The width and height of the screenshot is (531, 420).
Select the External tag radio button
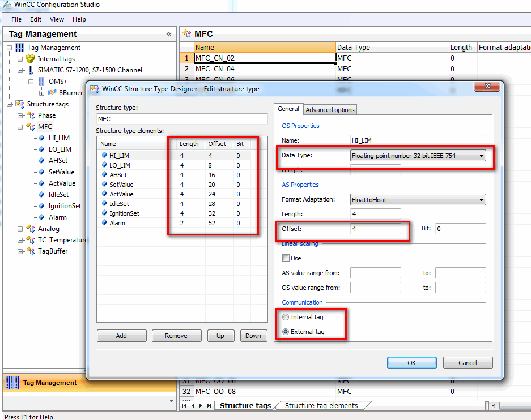tap(286, 332)
